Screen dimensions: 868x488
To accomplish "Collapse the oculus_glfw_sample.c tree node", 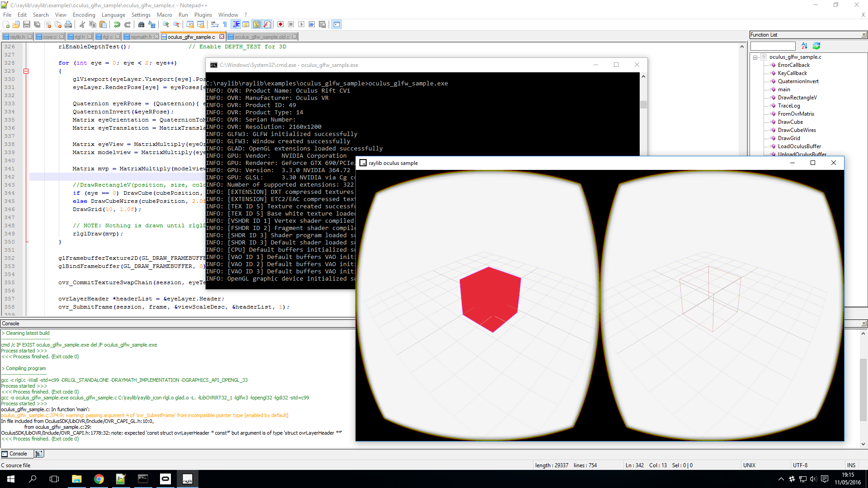I will pyautogui.click(x=755, y=57).
